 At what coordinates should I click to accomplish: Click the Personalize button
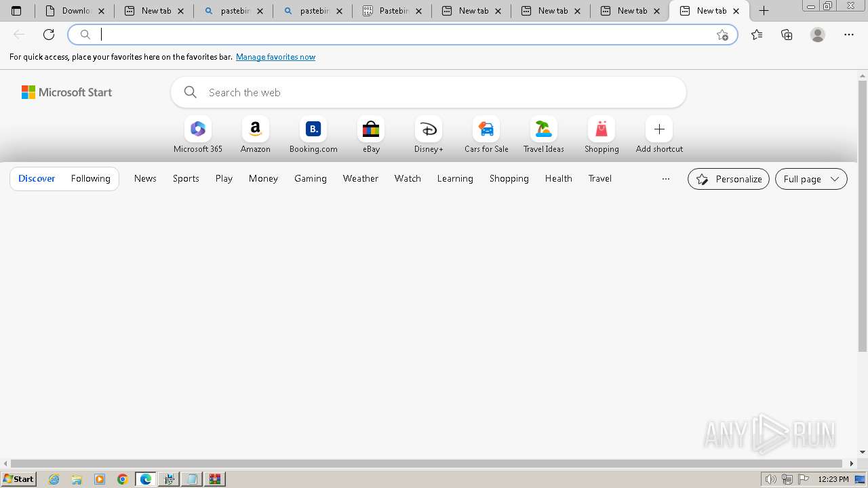[728, 179]
